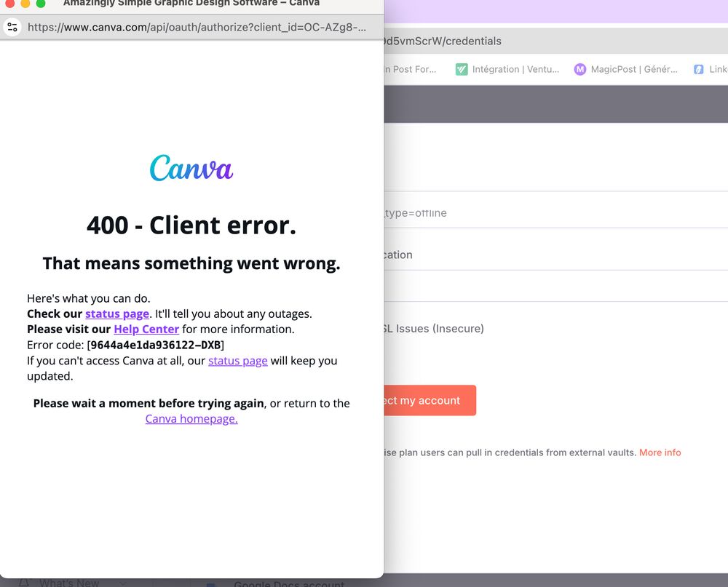This screenshot has width=728, height=587.
Task: Click the Canva logo
Action: point(191,168)
